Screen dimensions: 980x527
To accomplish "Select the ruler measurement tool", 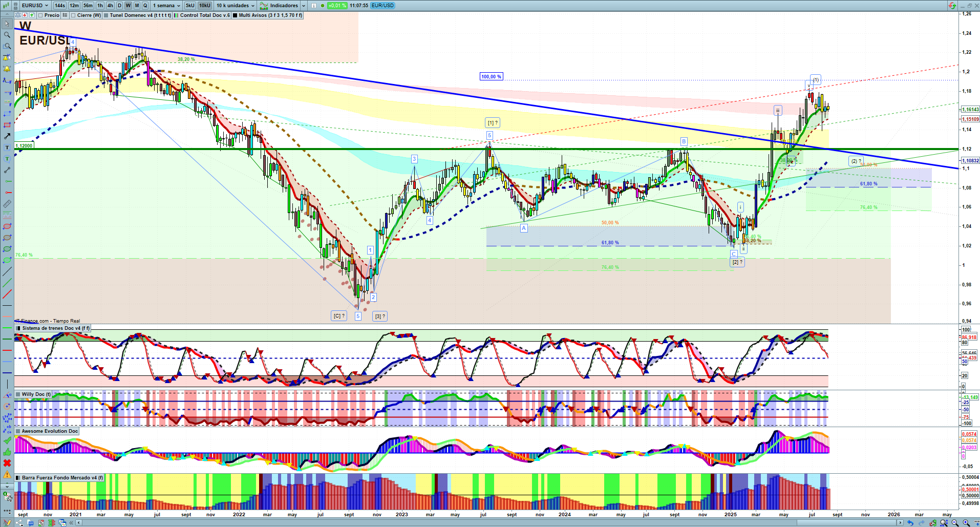I will pyautogui.click(x=7, y=204).
